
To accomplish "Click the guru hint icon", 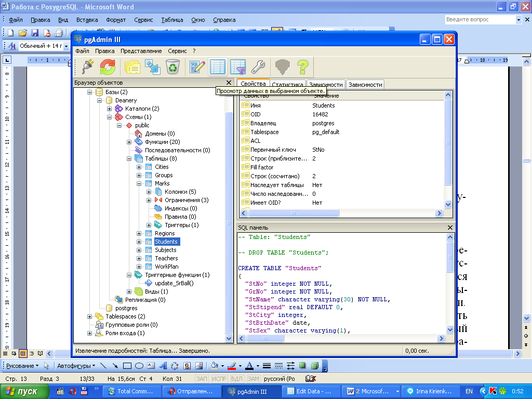I will pyautogui.click(x=282, y=66).
